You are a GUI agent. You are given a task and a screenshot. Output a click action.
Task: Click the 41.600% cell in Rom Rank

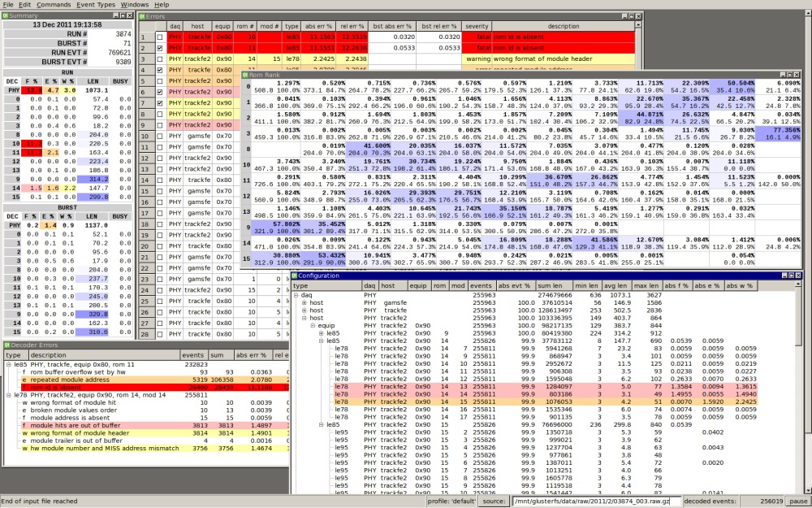[369, 150]
